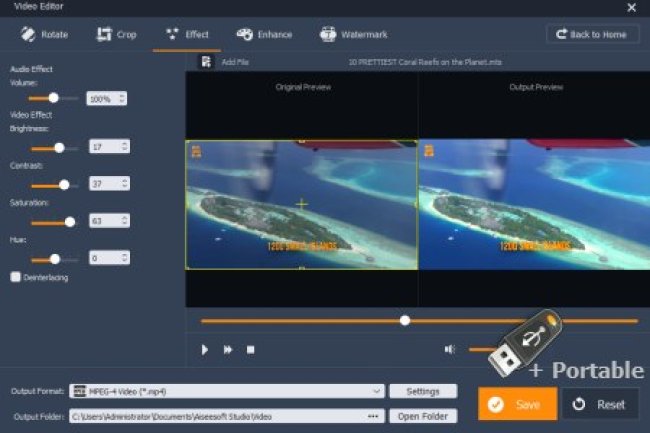The height and width of the screenshot is (433, 650).
Task: Enable the Deinterlacing checkbox
Action: pos(15,277)
